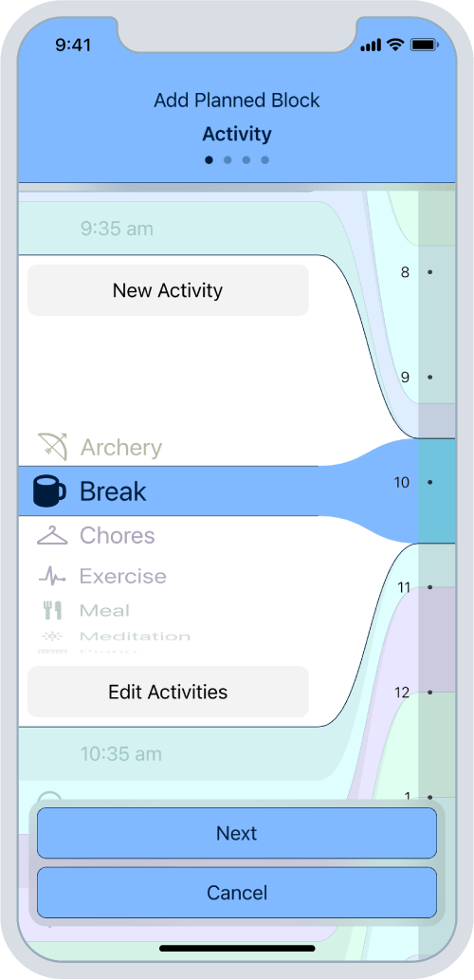The width and height of the screenshot is (474, 980).
Task: Tap the 12 hour marker on timeline
Action: (402, 692)
